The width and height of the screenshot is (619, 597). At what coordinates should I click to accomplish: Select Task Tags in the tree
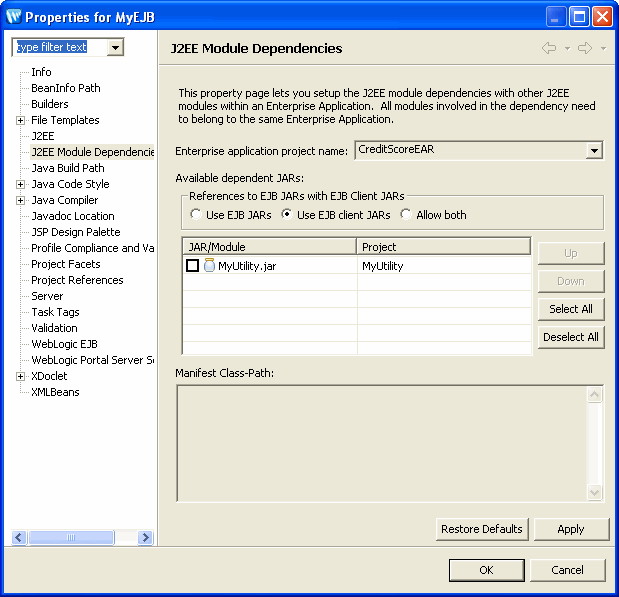coord(55,312)
